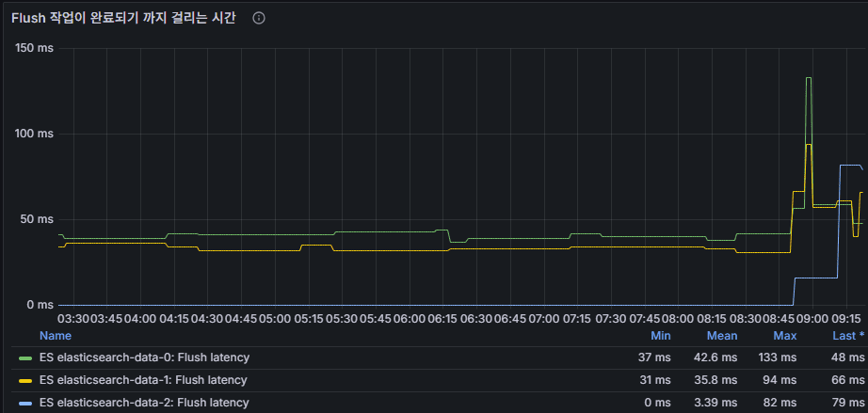Click the 06:00 time axis label

tap(410, 319)
